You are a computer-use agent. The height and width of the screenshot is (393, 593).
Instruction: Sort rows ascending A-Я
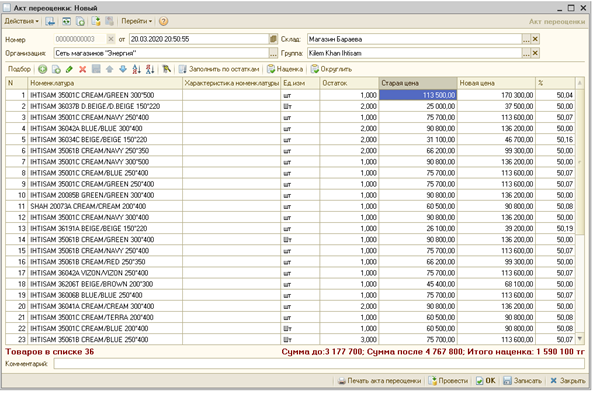coord(137,69)
